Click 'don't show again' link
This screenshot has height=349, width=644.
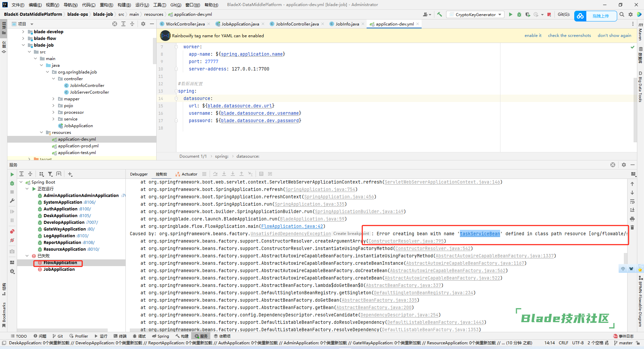click(614, 36)
